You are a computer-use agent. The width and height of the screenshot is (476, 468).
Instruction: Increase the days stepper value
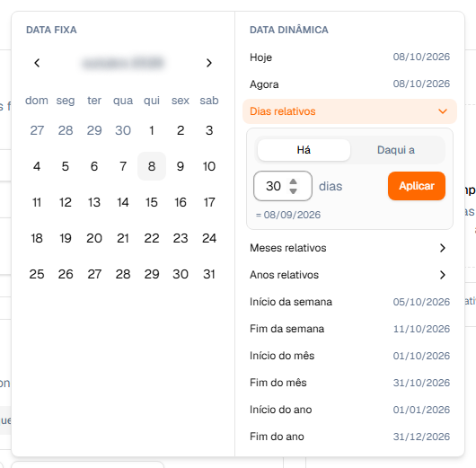click(x=293, y=181)
